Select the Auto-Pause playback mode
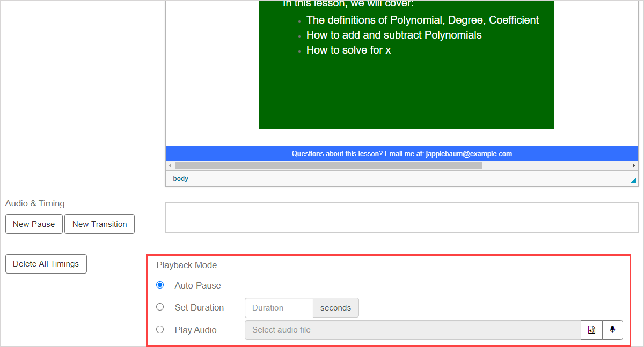The image size is (644, 347). (x=160, y=285)
